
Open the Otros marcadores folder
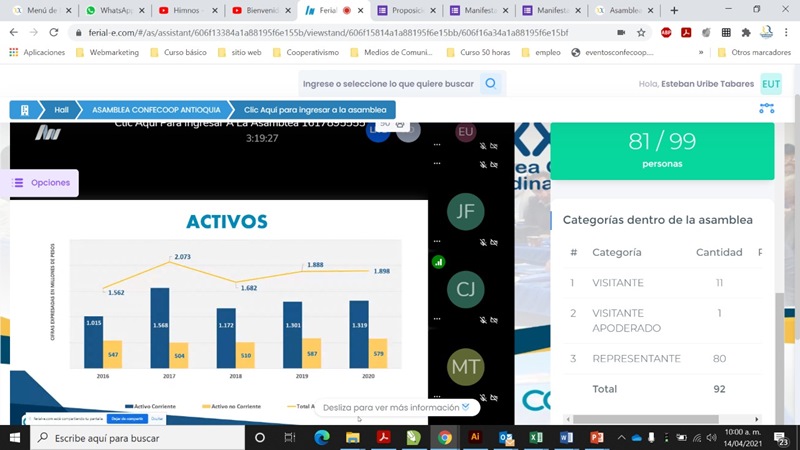pos(754,52)
